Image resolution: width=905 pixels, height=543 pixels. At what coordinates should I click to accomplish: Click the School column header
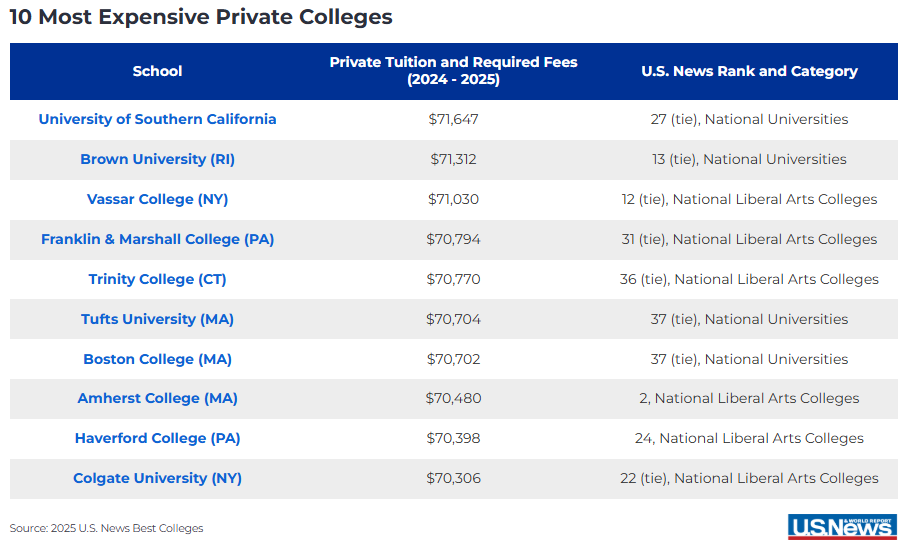tap(157, 71)
